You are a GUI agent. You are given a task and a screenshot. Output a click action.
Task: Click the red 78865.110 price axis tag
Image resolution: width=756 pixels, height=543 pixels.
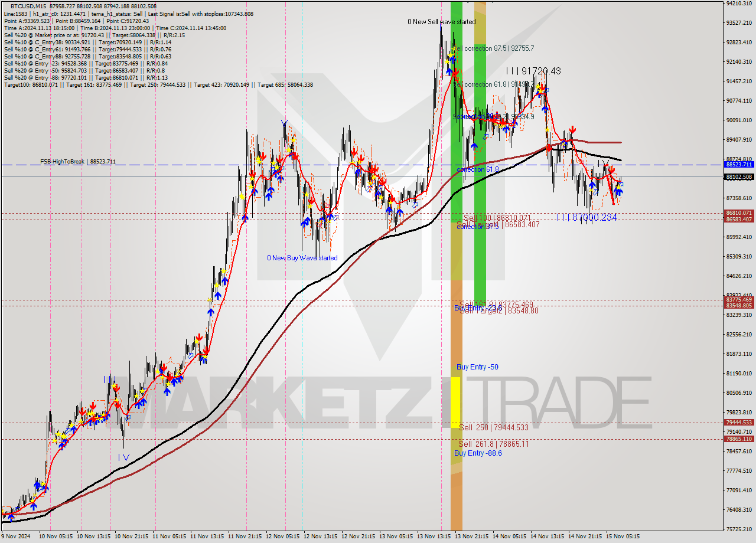[739, 439]
